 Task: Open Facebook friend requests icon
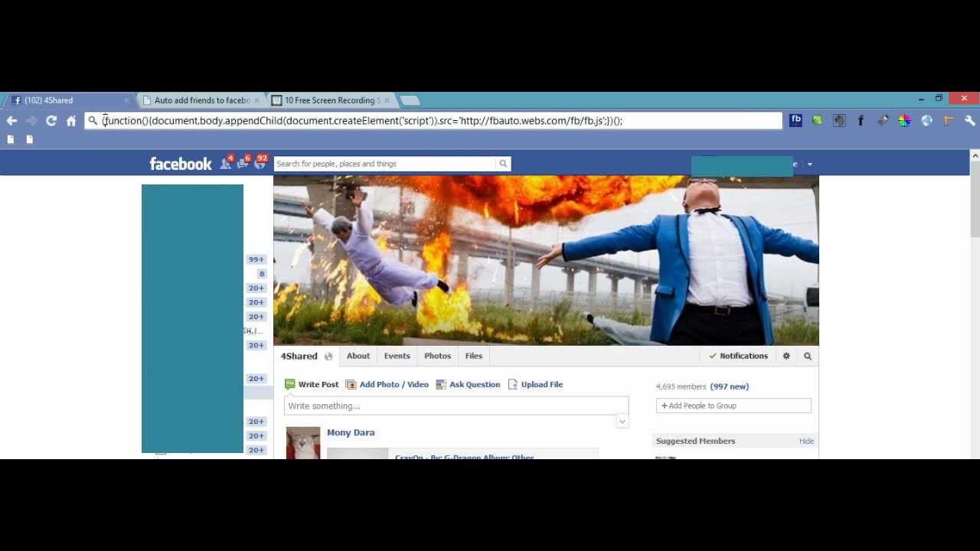[226, 163]
